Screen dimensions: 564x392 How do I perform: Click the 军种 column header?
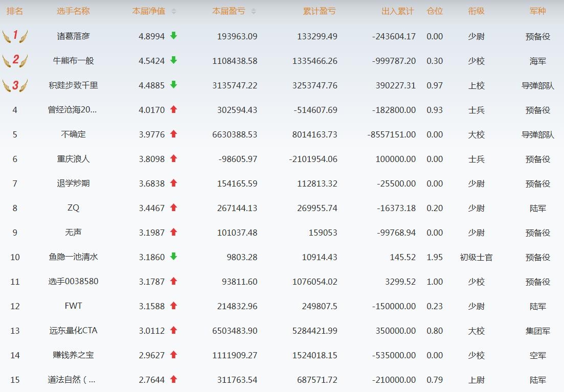[537, 11]
